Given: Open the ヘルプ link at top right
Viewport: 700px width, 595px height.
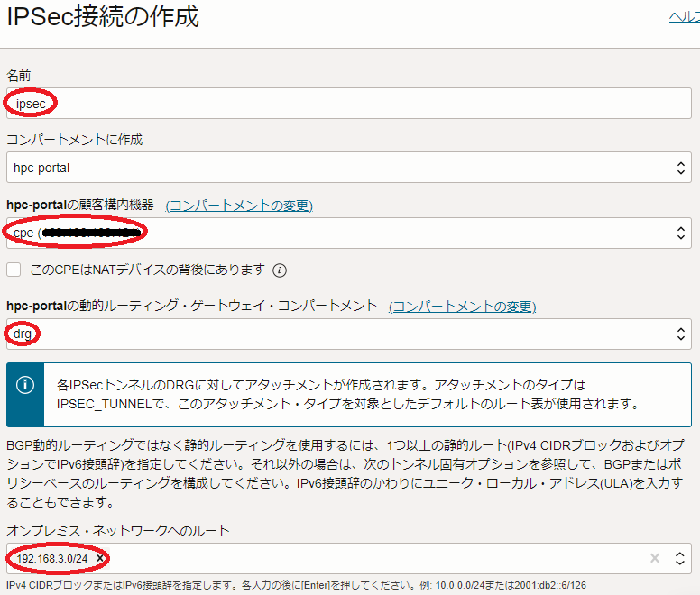Looking at the screenshot, I should click(683, 18).
